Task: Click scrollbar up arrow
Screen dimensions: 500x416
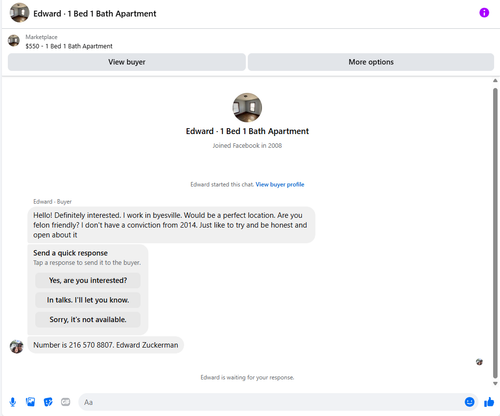Action: [495, 80]
